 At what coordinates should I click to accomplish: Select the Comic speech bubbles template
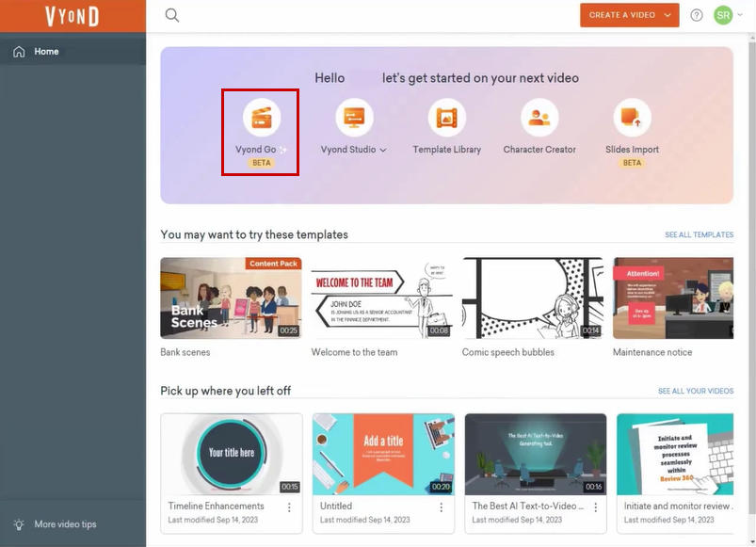pos(532,298)
